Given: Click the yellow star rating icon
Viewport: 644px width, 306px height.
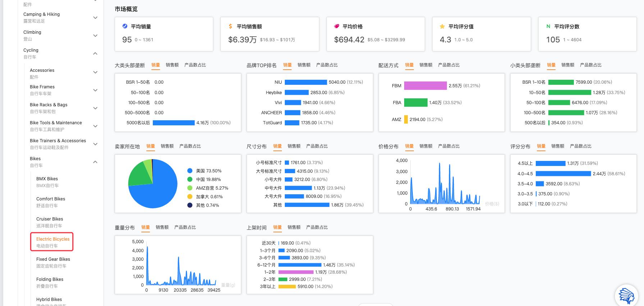Looking at the screenshot, I should pos(442,26).
